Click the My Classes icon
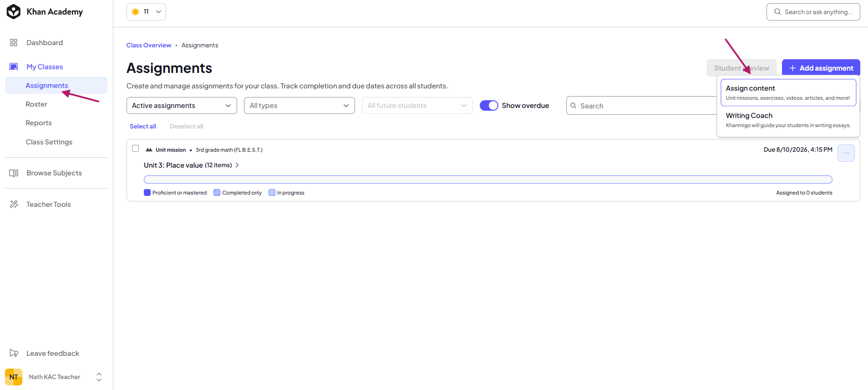868x390 pixels. [x=14, y=67]
